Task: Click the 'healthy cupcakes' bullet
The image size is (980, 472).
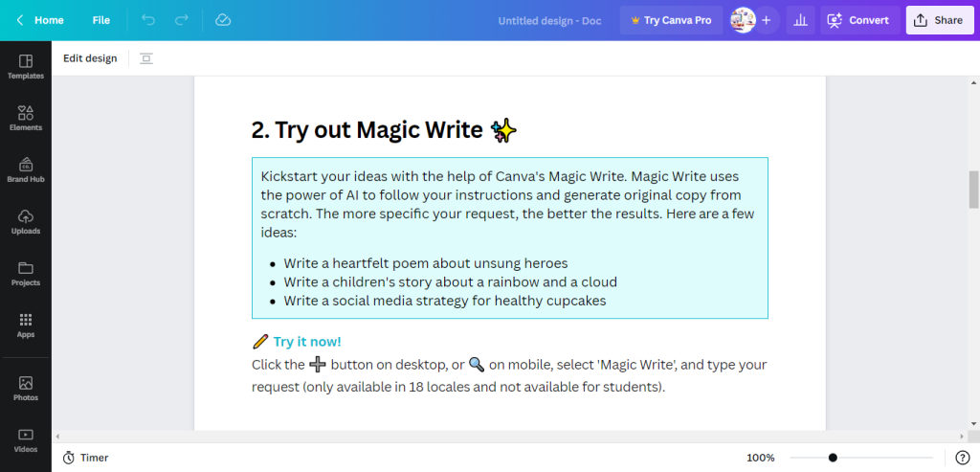Action: click(444, 301)
